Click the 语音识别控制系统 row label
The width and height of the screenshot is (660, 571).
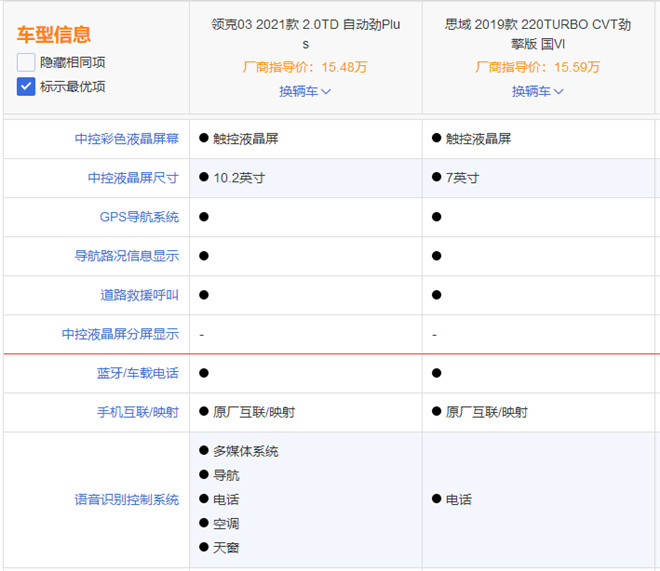127,499
